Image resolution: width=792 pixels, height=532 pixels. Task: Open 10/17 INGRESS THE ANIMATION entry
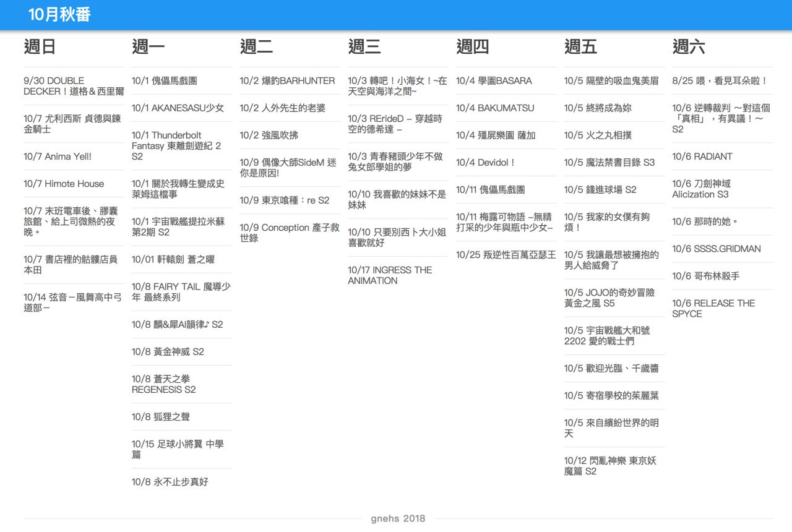pyautogui.click(x=390, y=275)
